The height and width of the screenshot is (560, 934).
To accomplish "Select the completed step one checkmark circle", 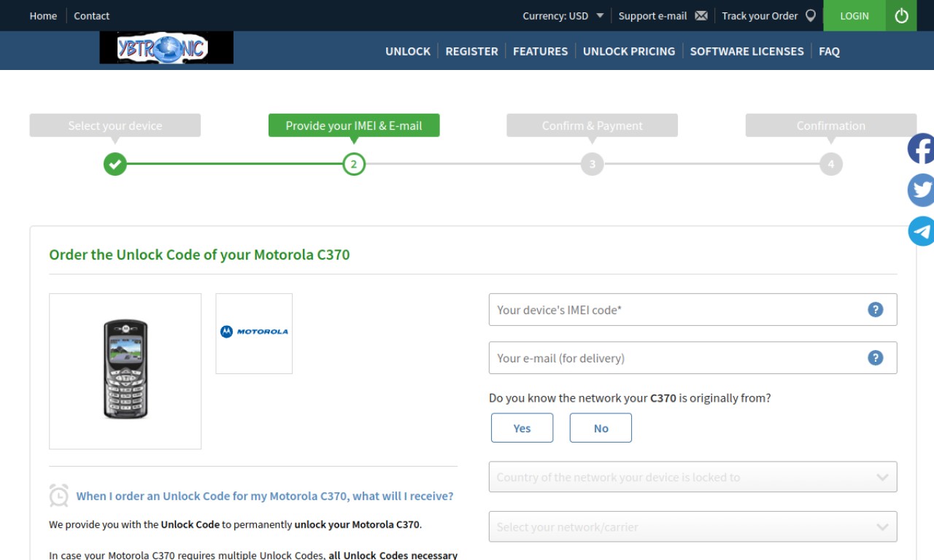I will click(x=115, y=164).
